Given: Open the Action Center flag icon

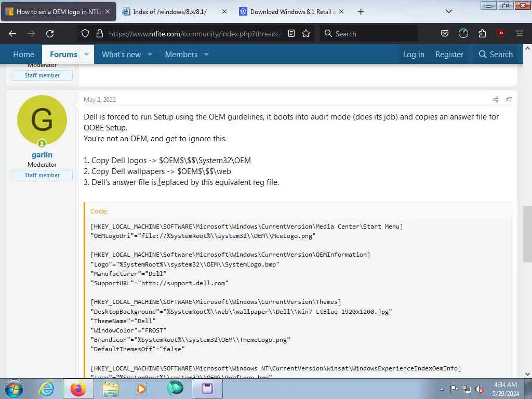Looking at the screenshot, I should point(454,389).
